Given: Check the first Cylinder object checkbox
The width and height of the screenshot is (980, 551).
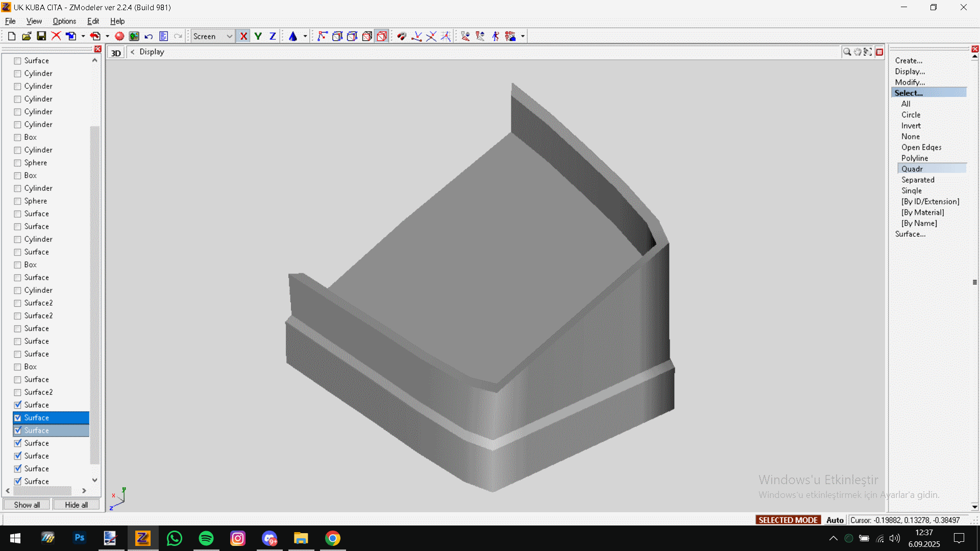Looking at the screenshot, I should 18,73.
